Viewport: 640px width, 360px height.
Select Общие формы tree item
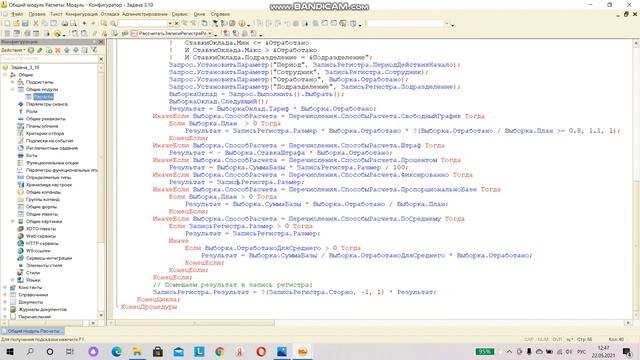pyautogui.click(x=41, y=207)
